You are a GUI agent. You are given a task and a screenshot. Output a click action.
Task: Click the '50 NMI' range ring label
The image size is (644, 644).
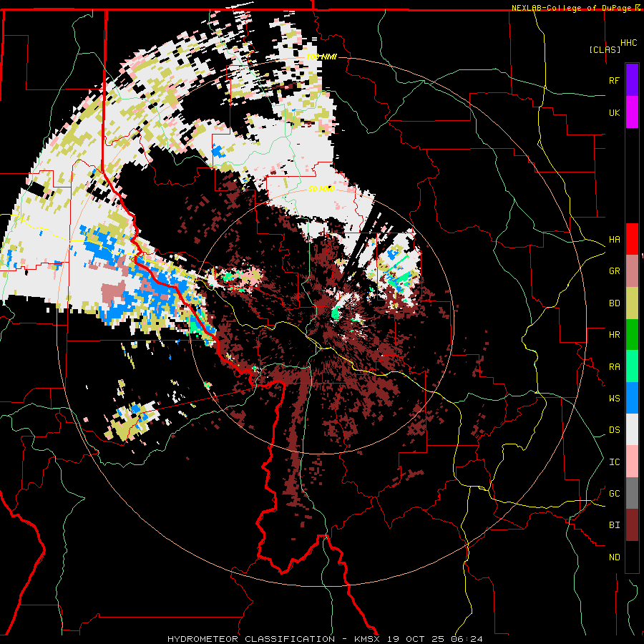[x=321, y=189]
